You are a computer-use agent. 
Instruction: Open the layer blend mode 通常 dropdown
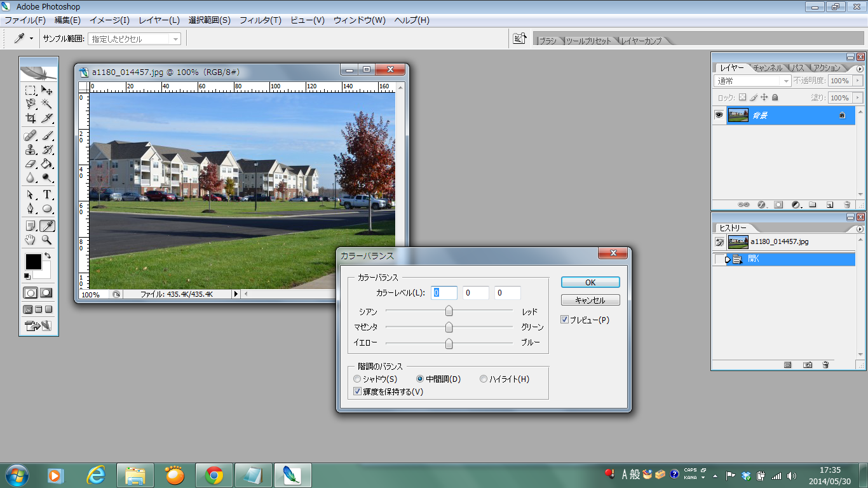tap(786, 81)
